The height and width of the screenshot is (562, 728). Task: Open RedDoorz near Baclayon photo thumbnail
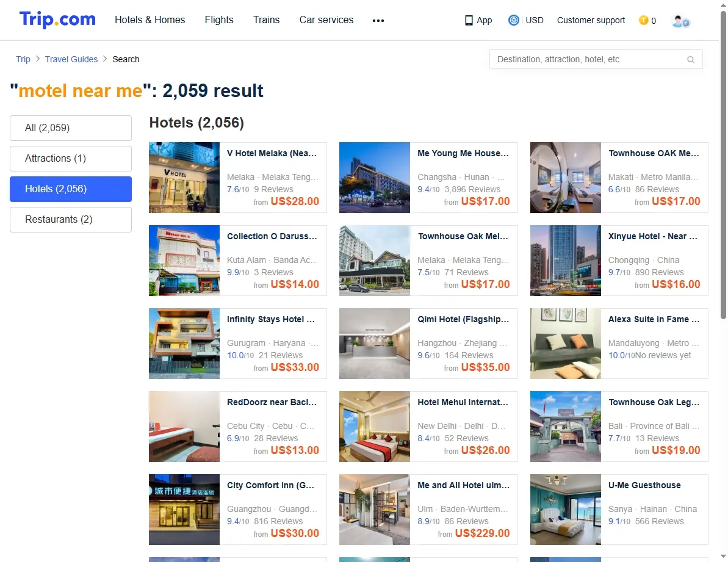tap(184, 427)
